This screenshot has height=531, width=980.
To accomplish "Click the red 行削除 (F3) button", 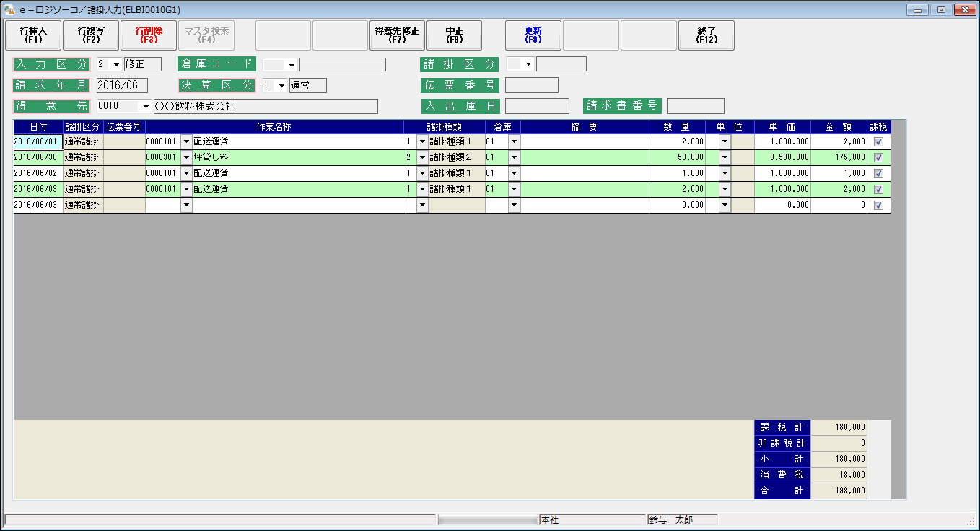I will [149, 35].
